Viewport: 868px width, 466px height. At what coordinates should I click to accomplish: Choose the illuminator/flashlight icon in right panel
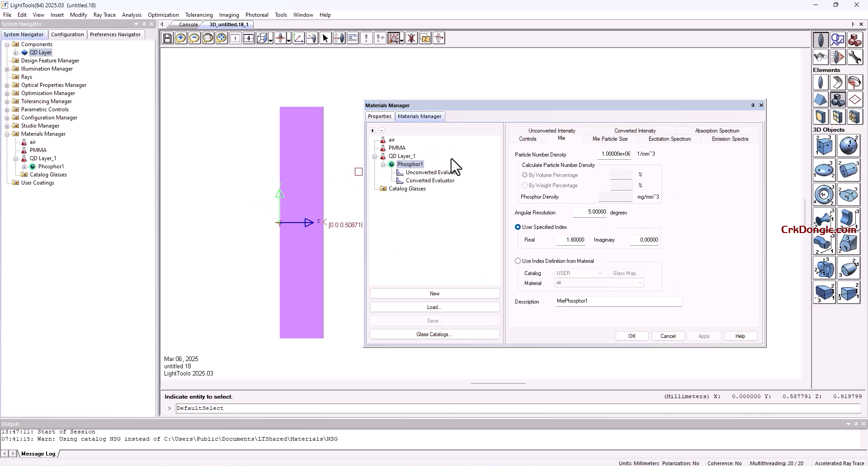(x=820, y=57)
